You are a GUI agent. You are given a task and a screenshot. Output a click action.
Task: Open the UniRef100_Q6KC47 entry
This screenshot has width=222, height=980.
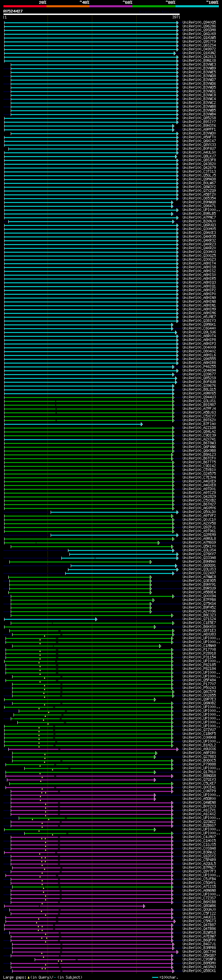[x=199, y=141]
